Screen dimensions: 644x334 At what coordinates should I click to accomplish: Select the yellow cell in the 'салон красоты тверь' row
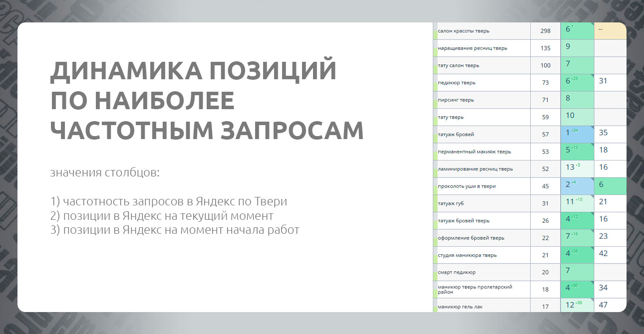[x=610, y=30]
